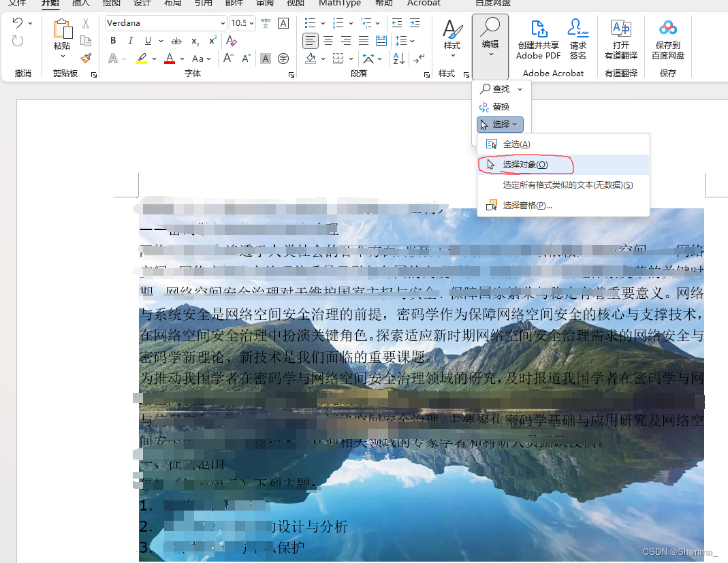Toggle Bold formatting
This screenshot has height=563, width=728.
113,41
